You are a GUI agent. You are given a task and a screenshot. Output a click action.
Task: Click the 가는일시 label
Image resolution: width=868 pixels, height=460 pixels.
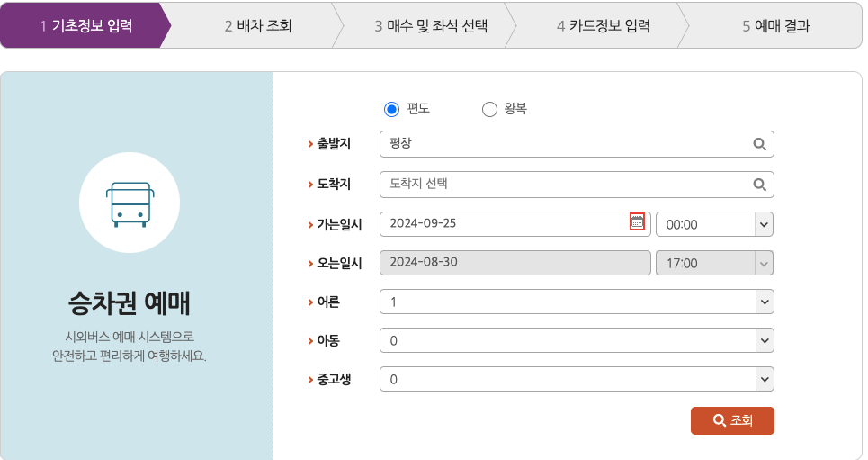click(339, 224)
